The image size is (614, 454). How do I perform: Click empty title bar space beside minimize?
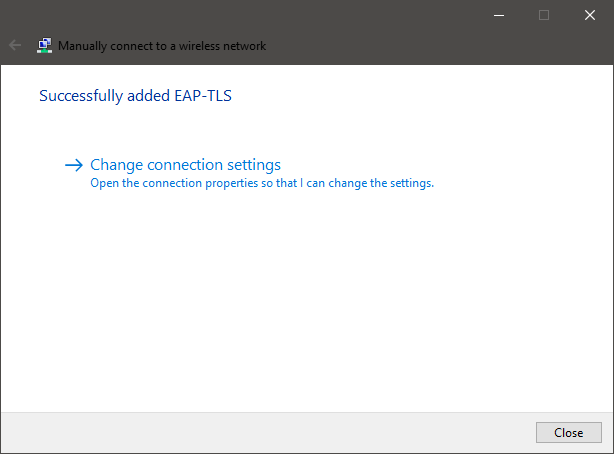(300, 15)
